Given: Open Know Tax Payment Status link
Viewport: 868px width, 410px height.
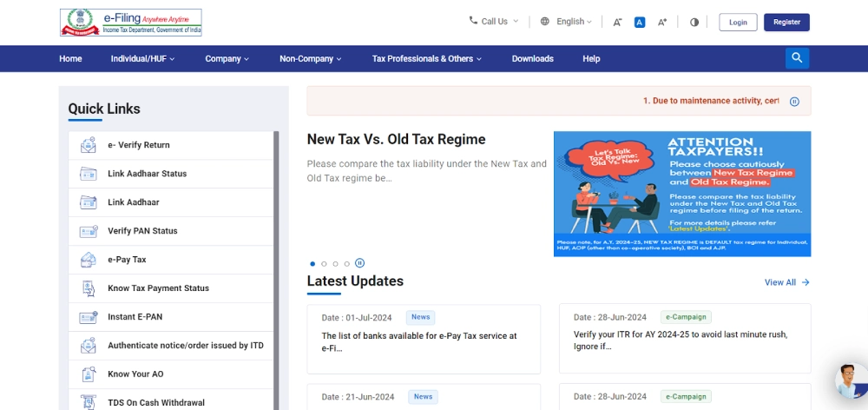Looking at the screenshot, I should [x=171, y=288].
